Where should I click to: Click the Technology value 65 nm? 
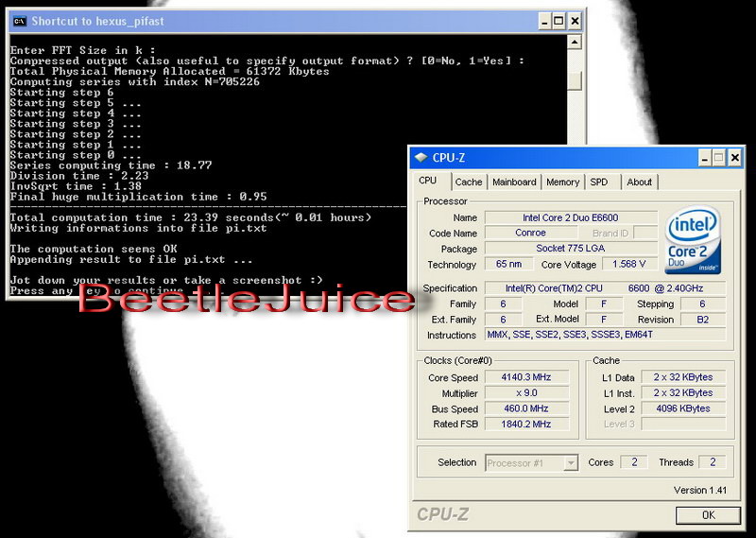(508, 264)
